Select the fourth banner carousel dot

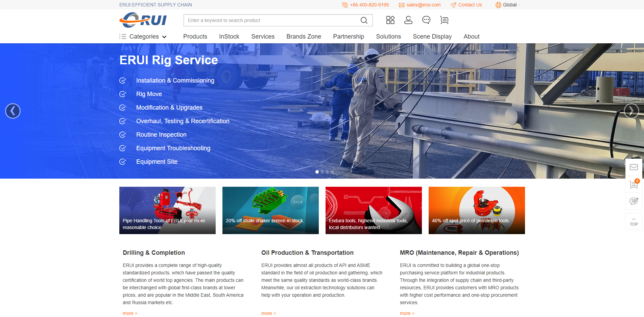tap(332, 172)
